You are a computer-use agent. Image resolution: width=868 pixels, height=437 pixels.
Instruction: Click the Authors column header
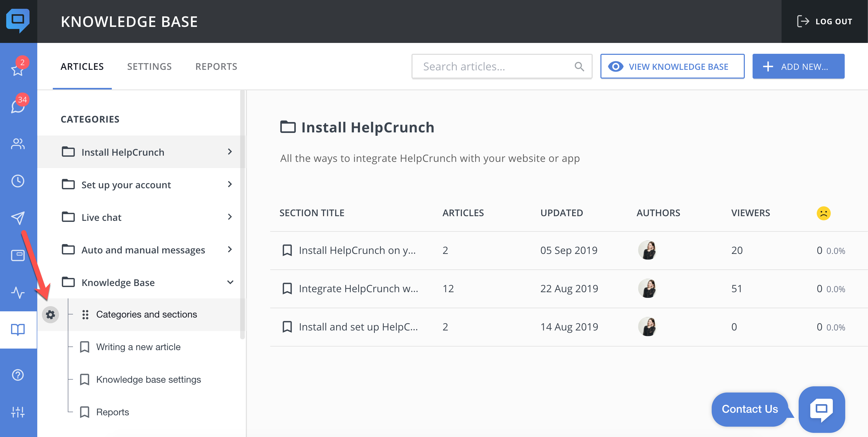pyautogui.click(x=658, y=213)
